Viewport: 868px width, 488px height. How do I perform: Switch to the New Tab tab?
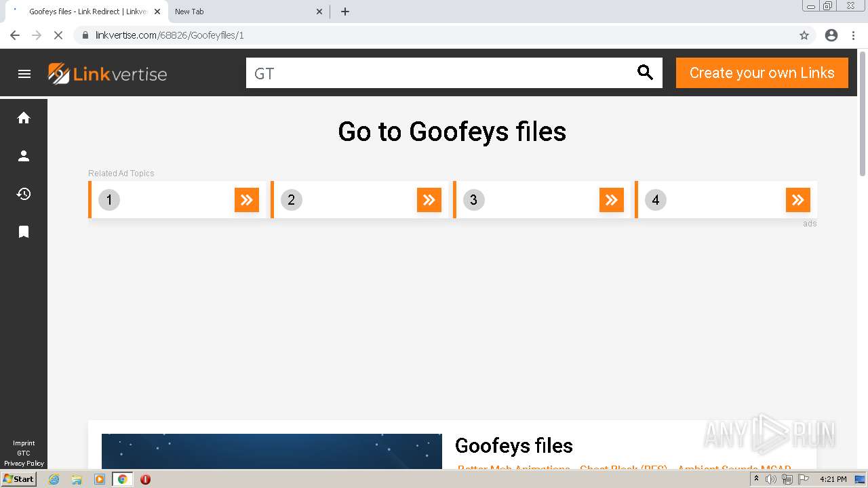click(249, 12)
